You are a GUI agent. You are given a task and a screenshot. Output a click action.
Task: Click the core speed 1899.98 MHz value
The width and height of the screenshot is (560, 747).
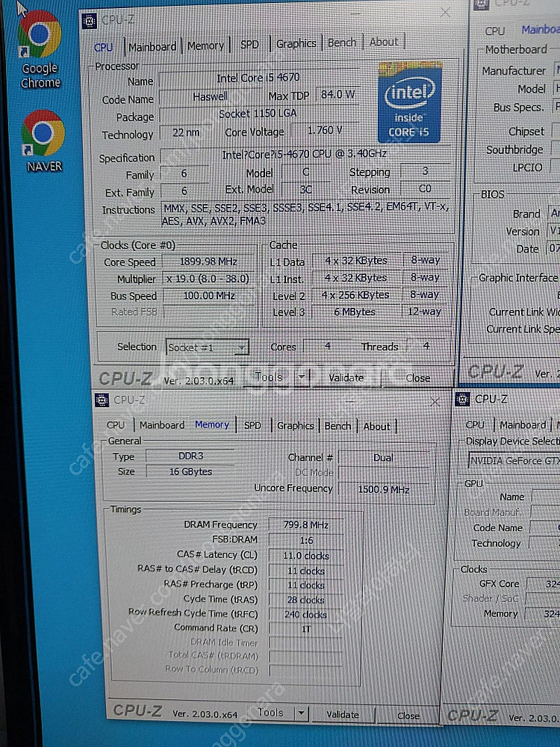pyautogui.click(x=208, y=261)
